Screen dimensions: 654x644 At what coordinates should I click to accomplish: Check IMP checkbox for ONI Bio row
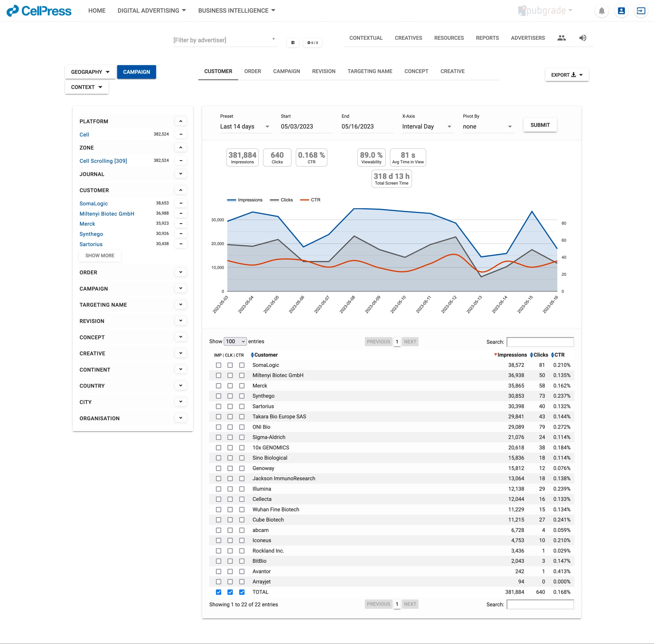pos(218,427)
